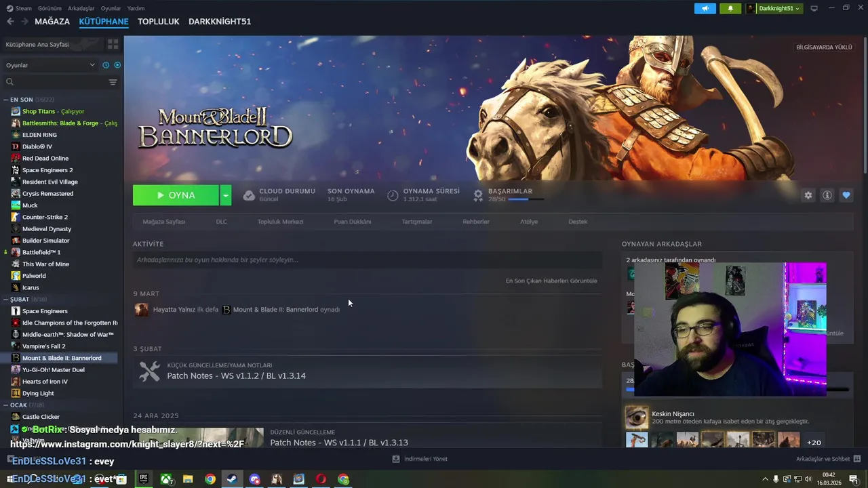Click the Başarımlar trophy gear icon
Viewport: 868px width, 488px height.
478,195
